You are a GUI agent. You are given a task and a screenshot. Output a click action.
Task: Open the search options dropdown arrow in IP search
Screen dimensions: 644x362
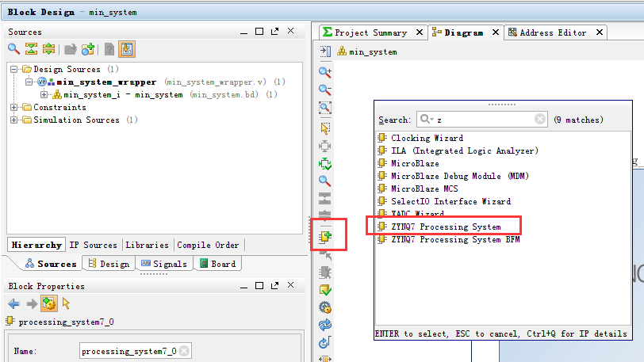432,120
